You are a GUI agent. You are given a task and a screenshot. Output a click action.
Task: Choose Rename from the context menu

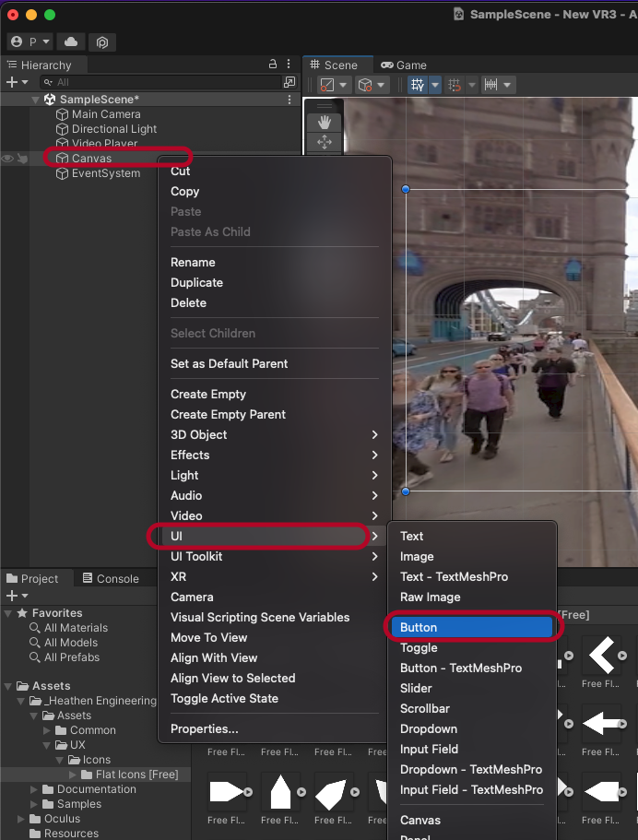click(x=193, y=262)
